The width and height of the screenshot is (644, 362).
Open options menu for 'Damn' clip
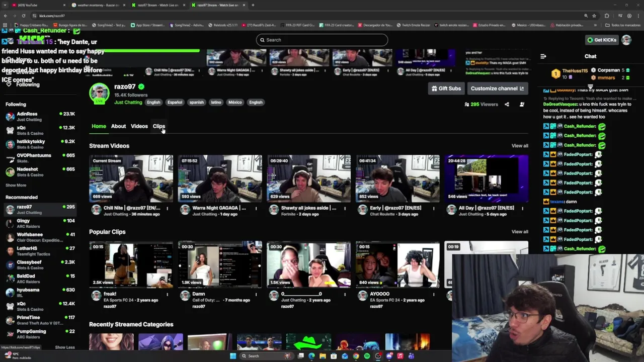(256, 295)
